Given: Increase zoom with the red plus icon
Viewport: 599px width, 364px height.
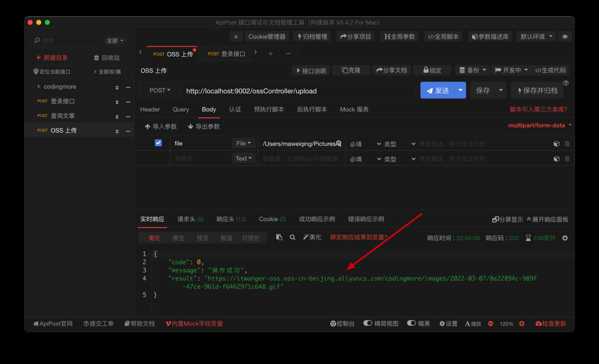Looking at the screenshot, I should coord(522,323).
